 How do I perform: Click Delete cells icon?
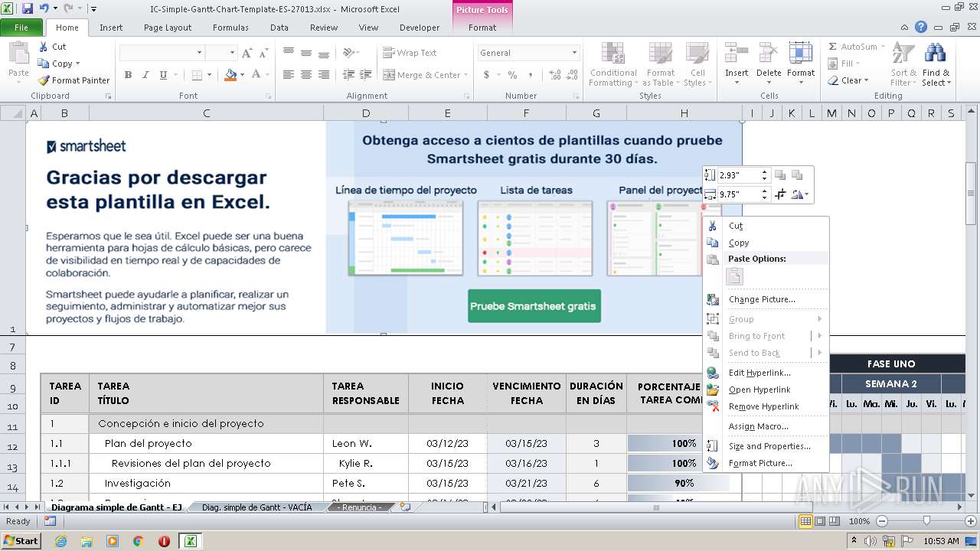pyautogui.click(x=769, y=53)
